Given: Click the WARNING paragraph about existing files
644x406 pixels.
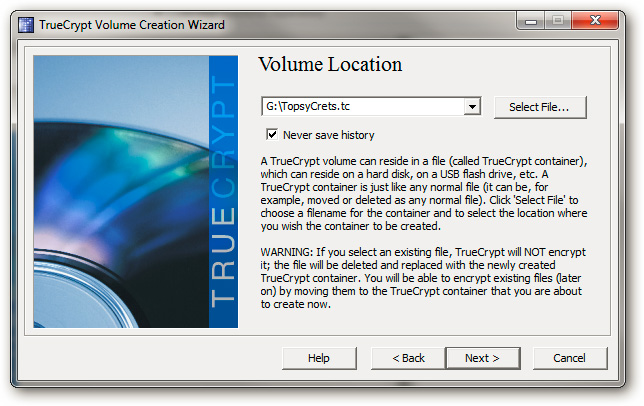Looking at the screenshot, I should pos(423,278).
